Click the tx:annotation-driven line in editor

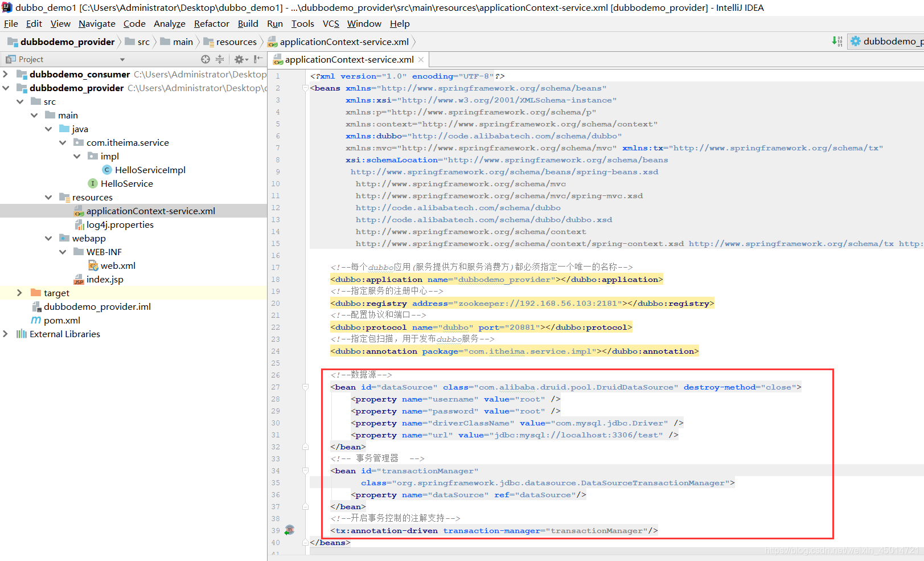tap(494, 531)
